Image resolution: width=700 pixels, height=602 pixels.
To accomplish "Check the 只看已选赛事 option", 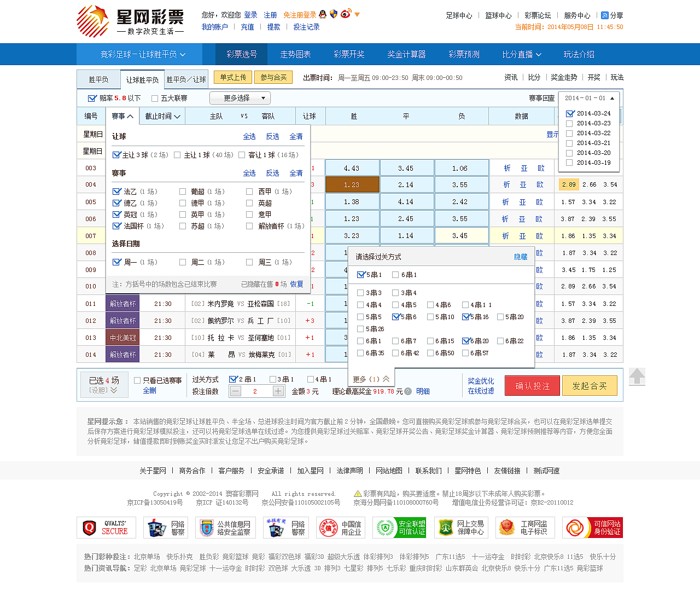I will coord(137,379).
